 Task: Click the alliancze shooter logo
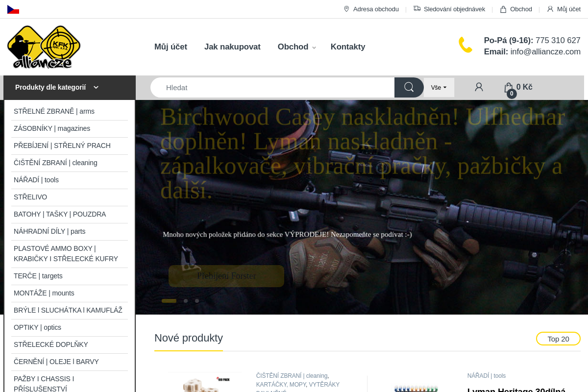point(44,47)
